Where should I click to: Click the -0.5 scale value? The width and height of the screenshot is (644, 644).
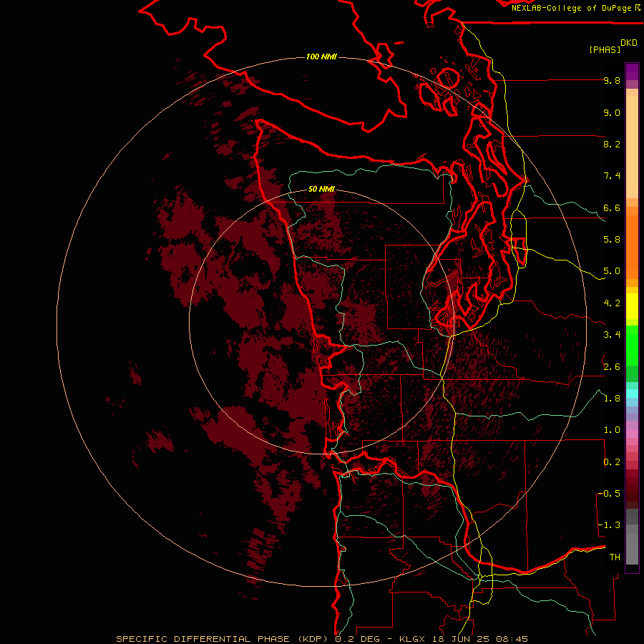point(609,494)
